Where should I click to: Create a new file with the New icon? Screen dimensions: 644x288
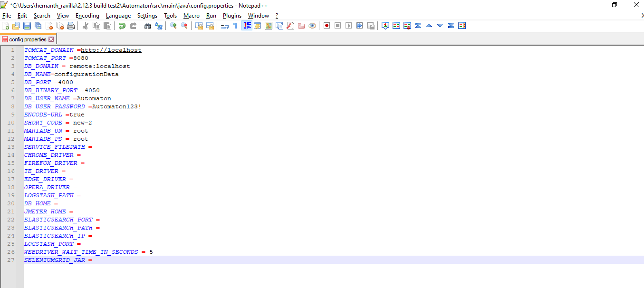5,26
